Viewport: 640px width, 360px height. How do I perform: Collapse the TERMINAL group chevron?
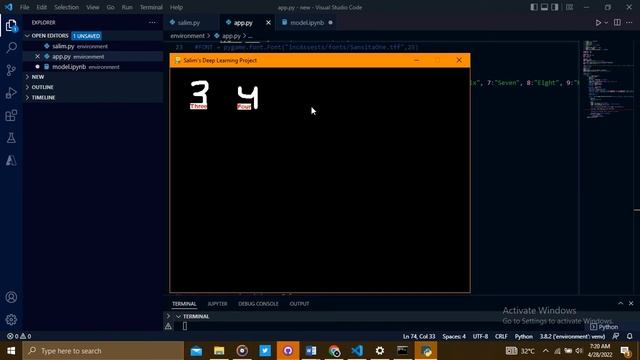click(x=178, y=316)
